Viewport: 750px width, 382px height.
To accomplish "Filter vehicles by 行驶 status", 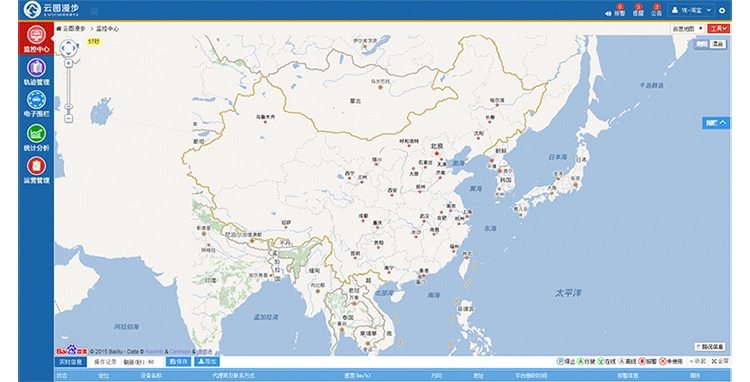I will [x=586, y=361].
